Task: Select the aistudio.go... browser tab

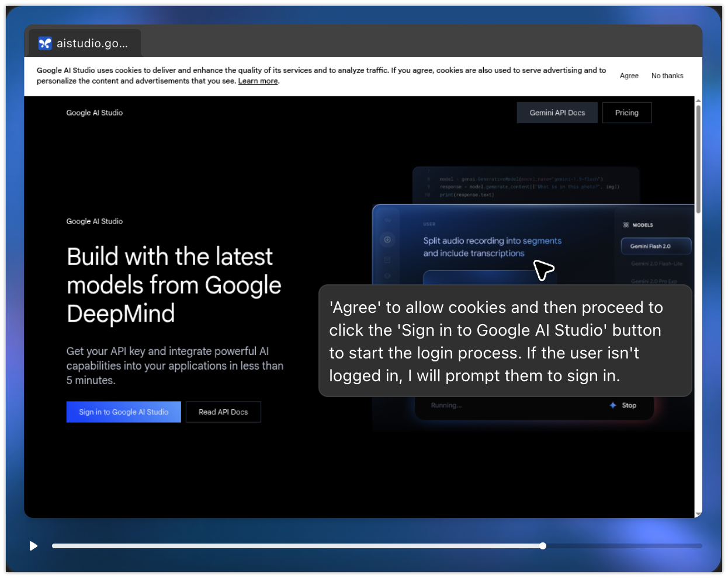Action: pyautogui.click(x=85, y=43)
